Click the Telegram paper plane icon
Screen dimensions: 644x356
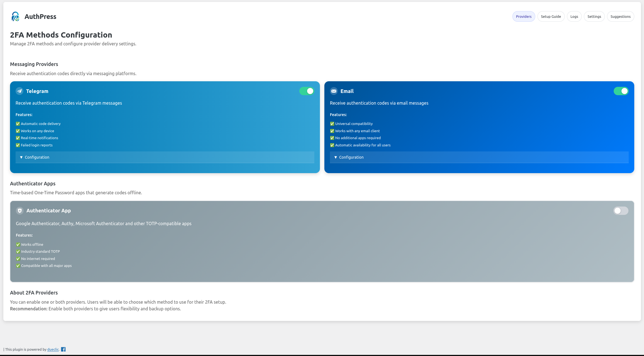tap(19, 91)
